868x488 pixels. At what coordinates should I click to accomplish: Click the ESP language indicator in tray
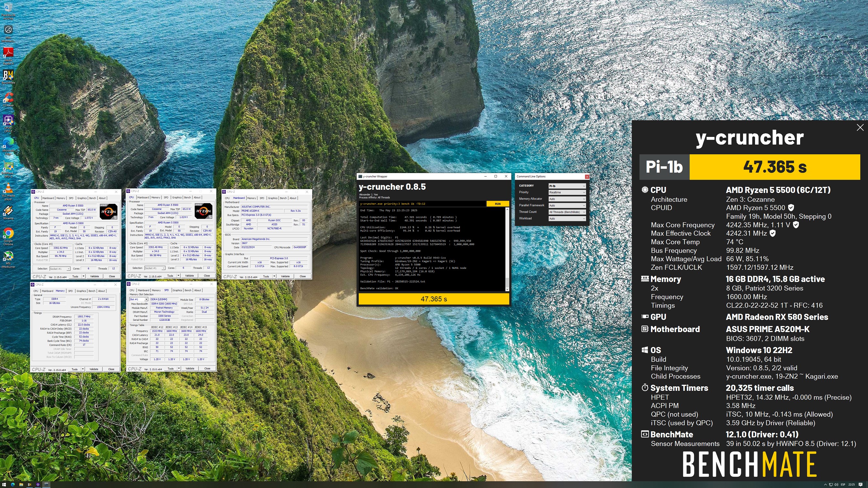pyautogui.click(x=843, y=485)
